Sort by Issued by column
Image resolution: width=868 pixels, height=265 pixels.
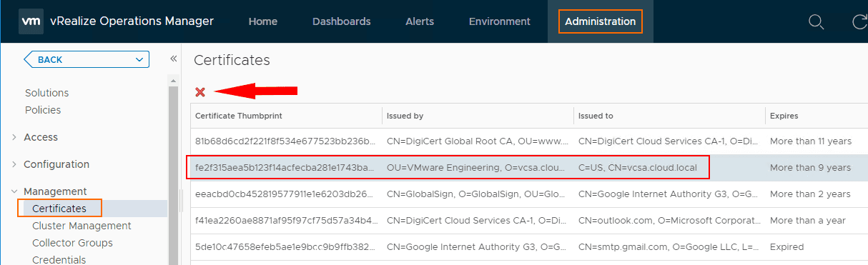click(478, 116)
